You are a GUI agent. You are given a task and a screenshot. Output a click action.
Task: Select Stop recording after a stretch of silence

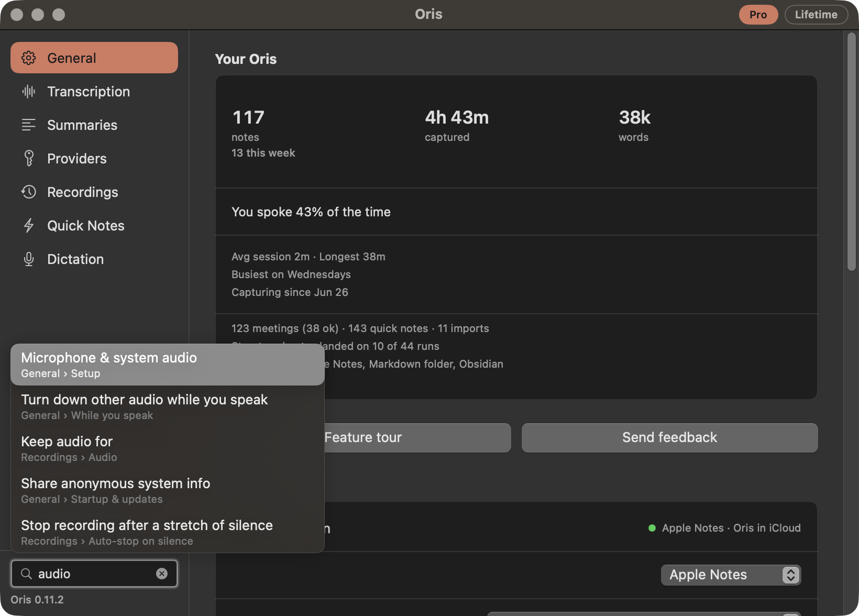pyautogui.click(x=168, y=532)
